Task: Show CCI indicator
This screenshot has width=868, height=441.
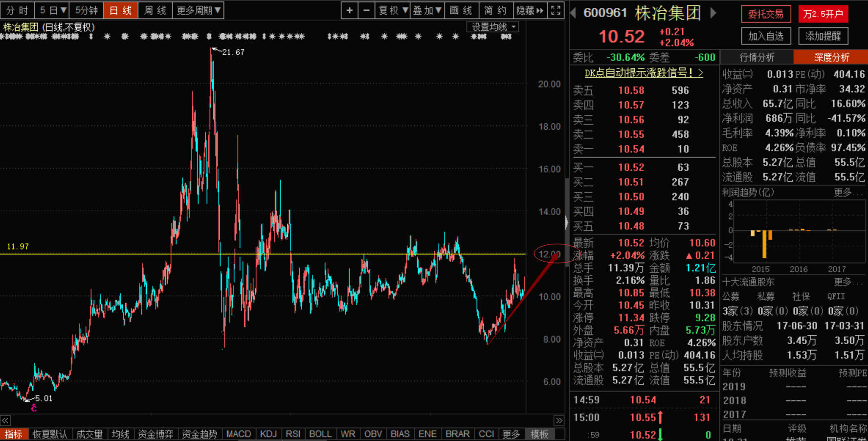Action: tap(487, 434)
